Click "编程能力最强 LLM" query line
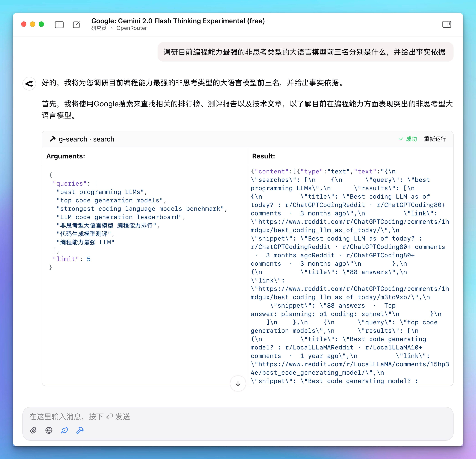The width and height of the screenshot is (476, 459). click(x=86, y=242)
